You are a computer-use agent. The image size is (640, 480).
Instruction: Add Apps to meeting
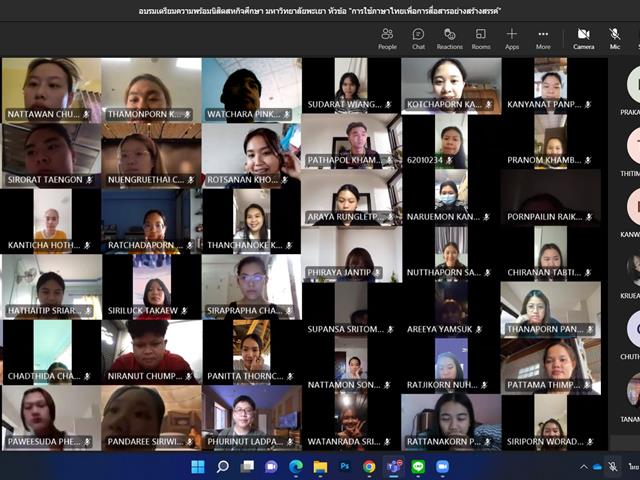point(512,39)
